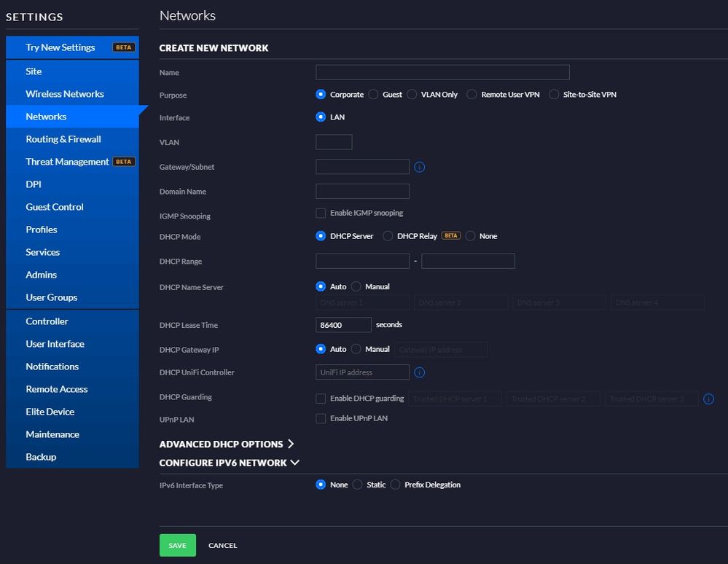Choose DHCP Relay mode
Screen dimensions: 728x564
(x=388, y=236)
